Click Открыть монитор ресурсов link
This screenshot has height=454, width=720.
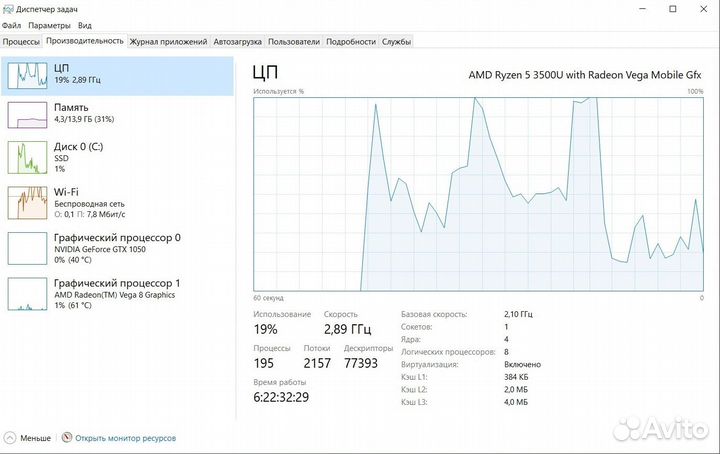pos(125,438)
